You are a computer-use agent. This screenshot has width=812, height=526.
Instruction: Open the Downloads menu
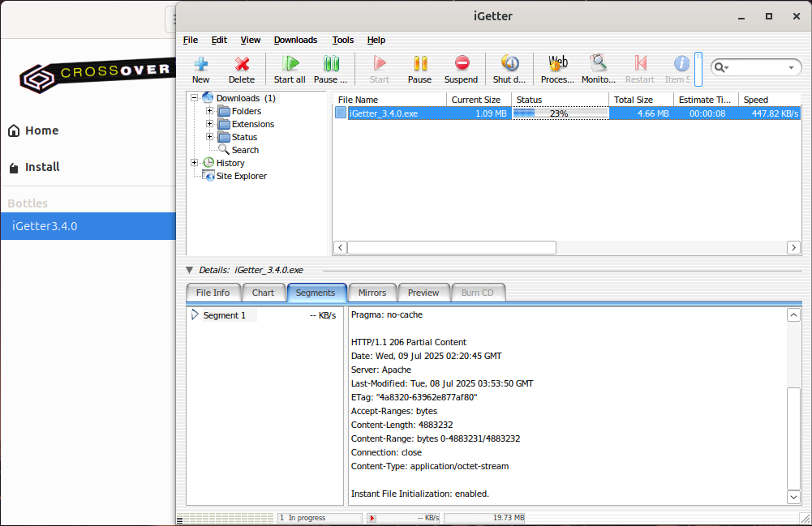tap(295, 40)
